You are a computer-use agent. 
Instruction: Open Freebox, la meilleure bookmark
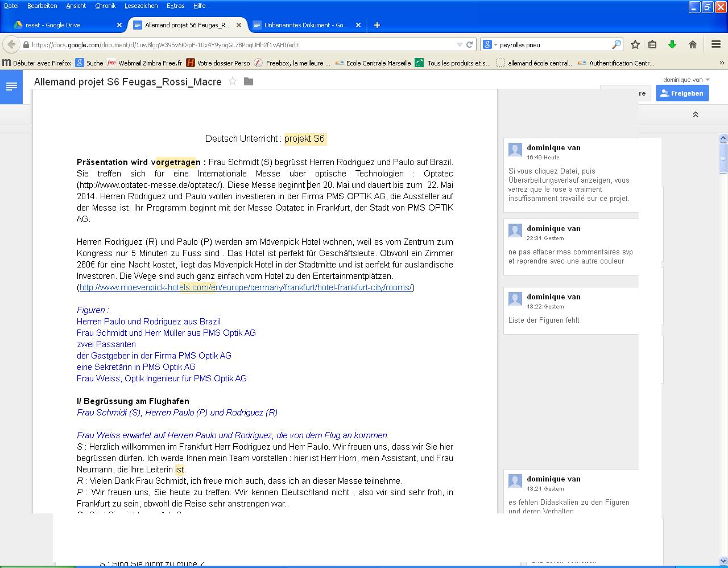(x=292, y=63)
